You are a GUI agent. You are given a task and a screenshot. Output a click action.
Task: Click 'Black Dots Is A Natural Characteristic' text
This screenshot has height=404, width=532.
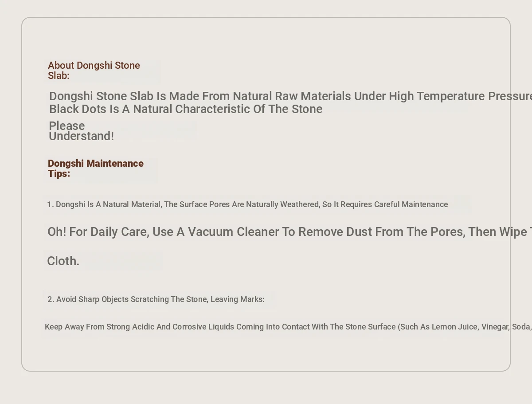[x=186, y=109]
